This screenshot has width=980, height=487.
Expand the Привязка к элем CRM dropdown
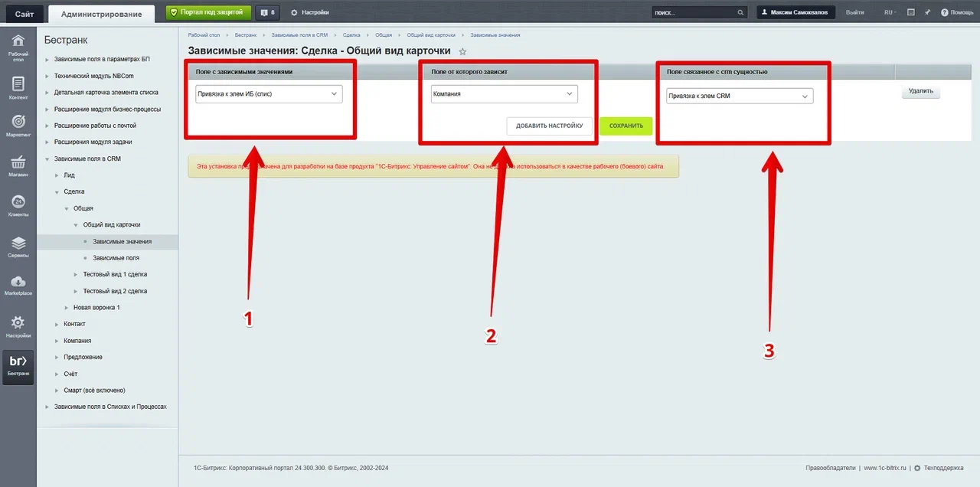pos(739,96)
